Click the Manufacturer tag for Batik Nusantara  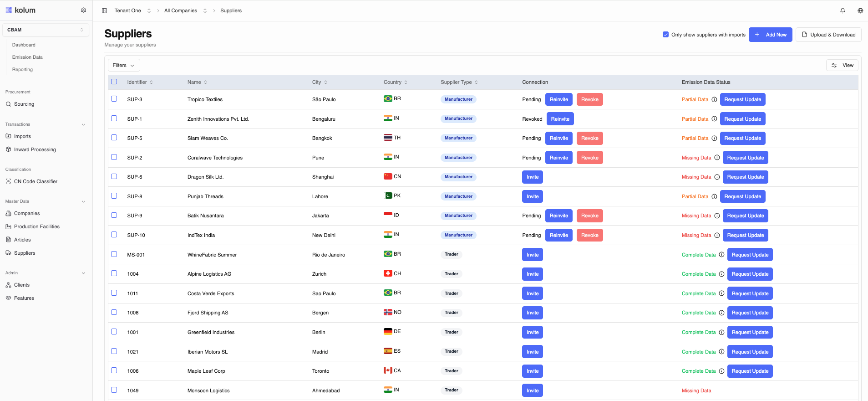(458, 216)
